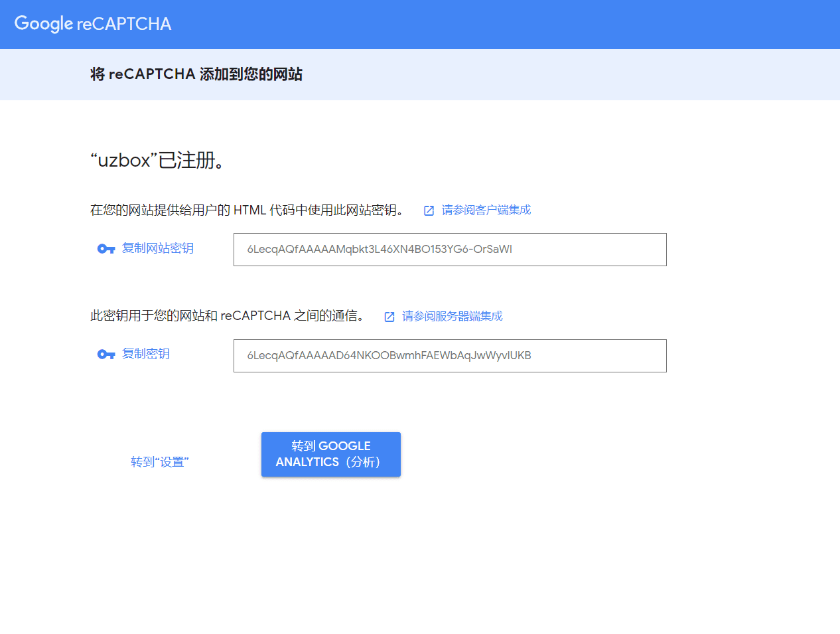840x634 pixels.
Task: Click the 转到 GOOGLE ANALYTICS（分析）button
Action: pos(330,454)
